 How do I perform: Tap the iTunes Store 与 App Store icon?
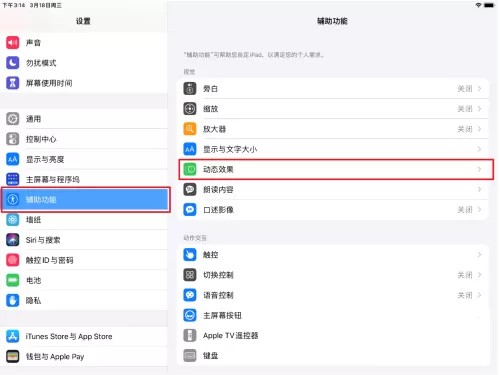point(13,336)
